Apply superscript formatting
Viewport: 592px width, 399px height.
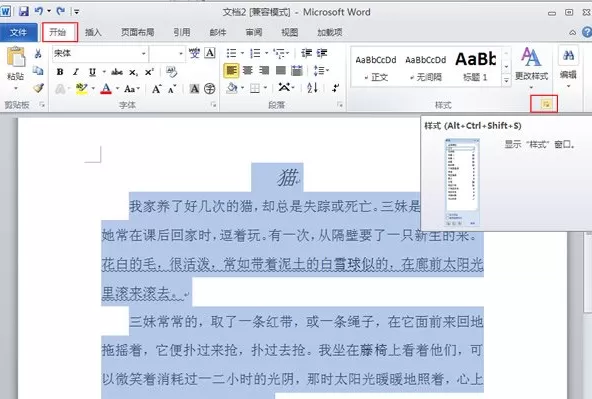150,72
